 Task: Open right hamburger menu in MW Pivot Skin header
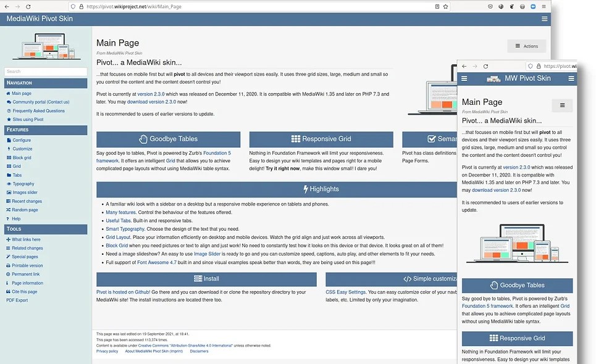(571, 78)
